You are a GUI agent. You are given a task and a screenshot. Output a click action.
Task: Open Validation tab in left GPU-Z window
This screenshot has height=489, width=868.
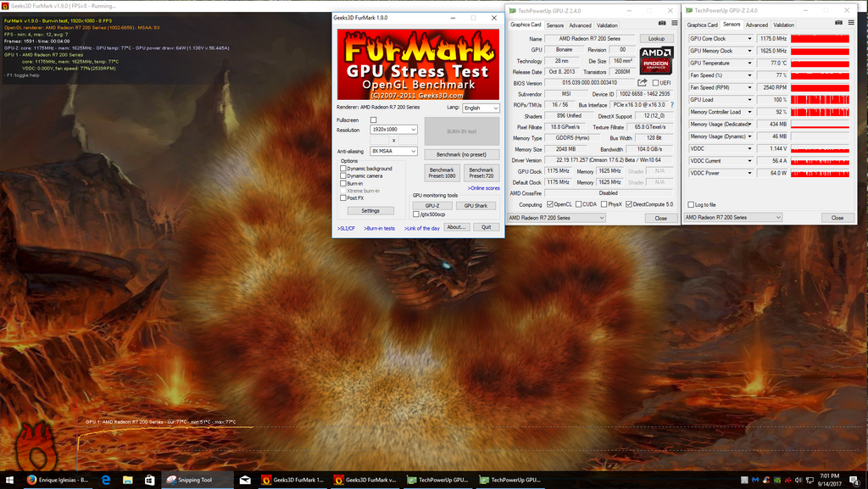point(607,25)
